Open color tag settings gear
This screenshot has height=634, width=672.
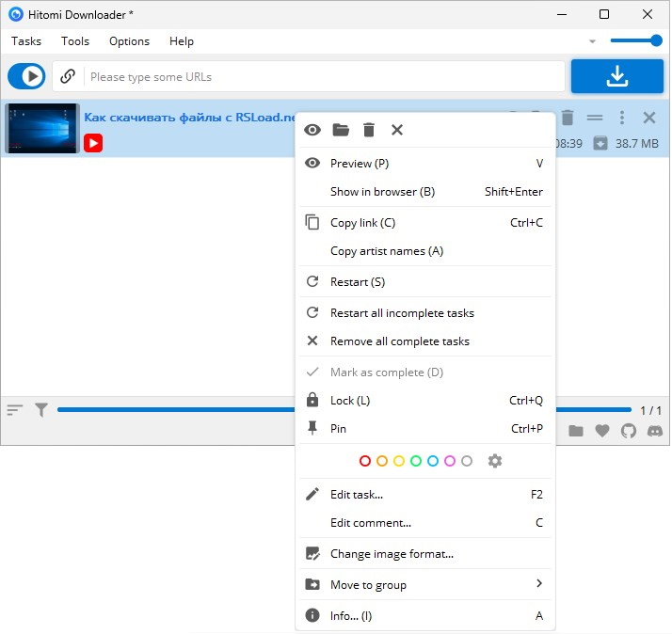[494, 461]
